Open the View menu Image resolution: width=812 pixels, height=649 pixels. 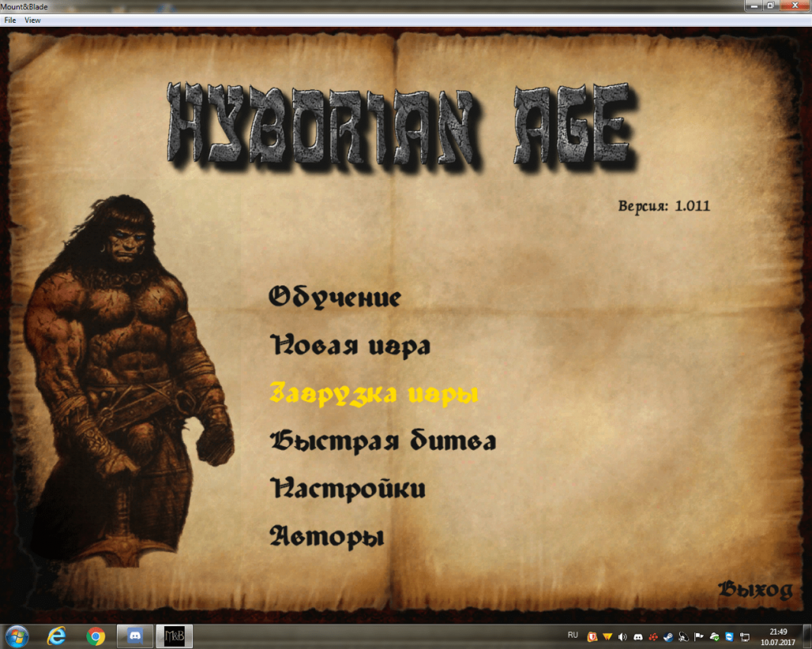tap(32, 20)
